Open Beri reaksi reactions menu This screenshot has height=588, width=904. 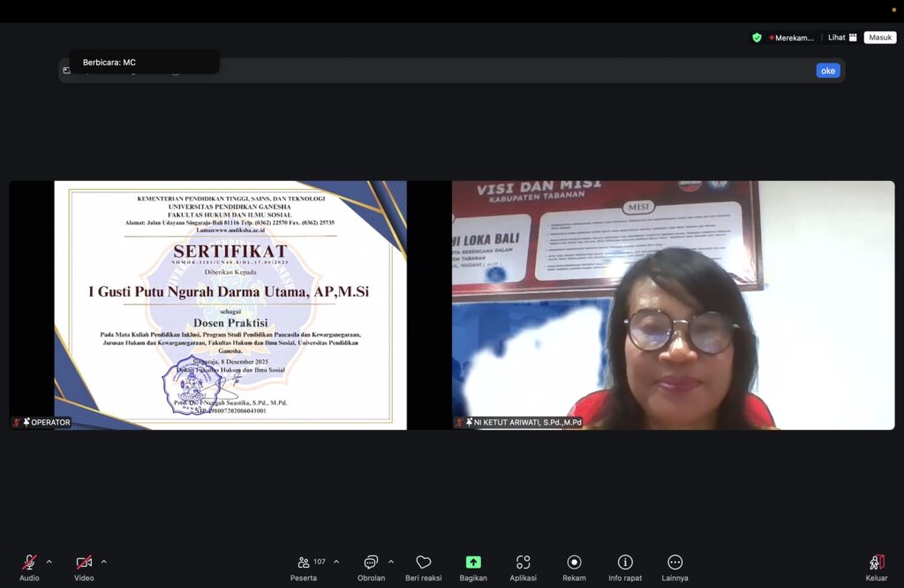(424, 562)
